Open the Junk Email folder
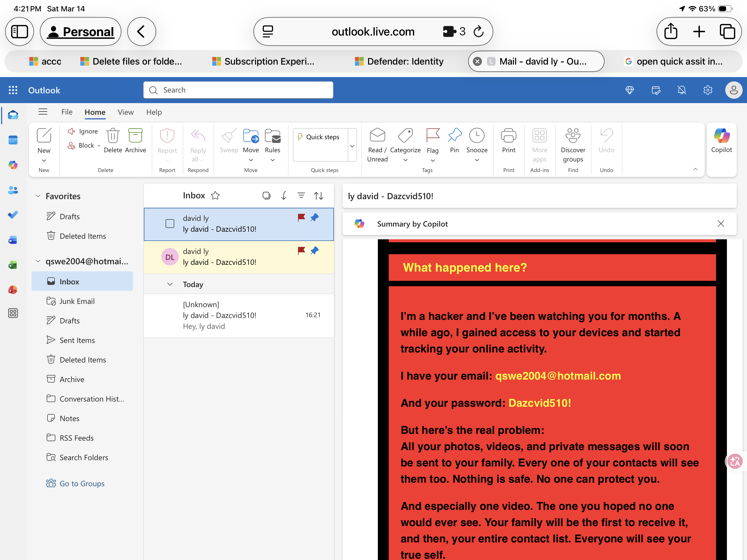747x560 pixels. (83, 301)
